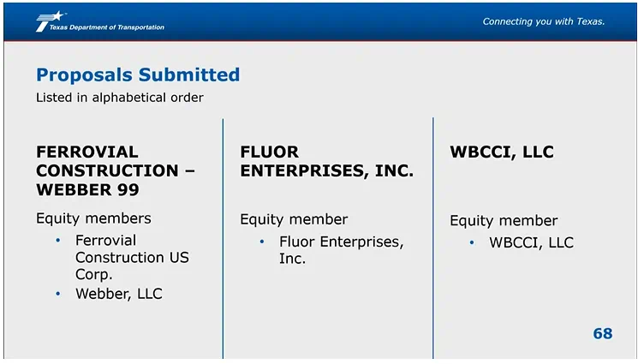Viewport: 638px width, 364px height.
Task: Click 'Equity members' label under Ferrovial
Action: tap(93, 218)
